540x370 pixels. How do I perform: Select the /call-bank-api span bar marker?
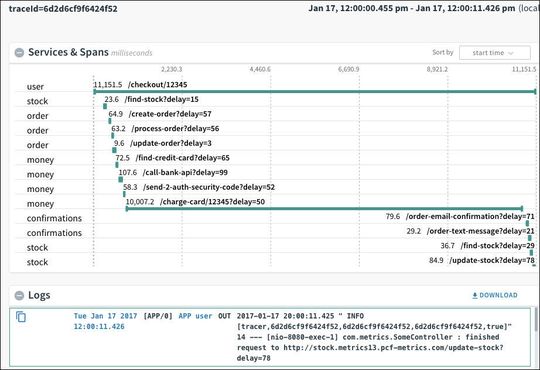pos(121,179)
